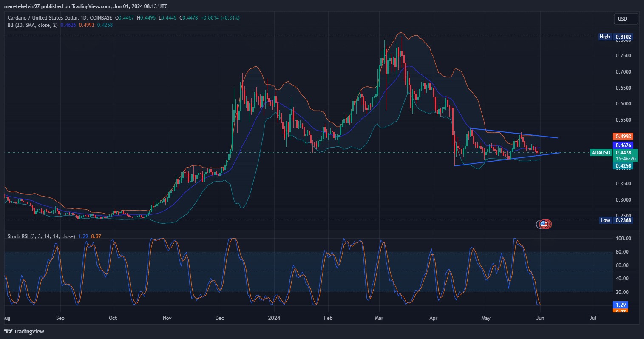Open the USD currency selector
This screenshot has width=644, height=339.
[626, 19]
